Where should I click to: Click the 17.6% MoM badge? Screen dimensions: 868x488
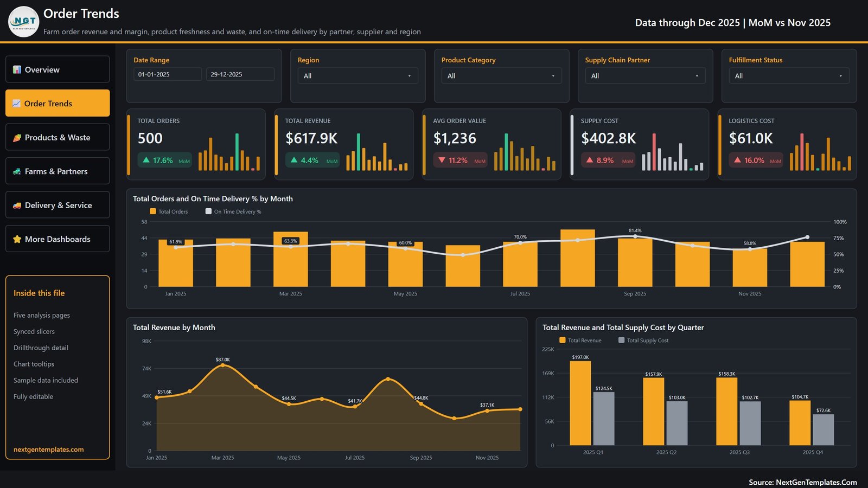coord(165,160)
